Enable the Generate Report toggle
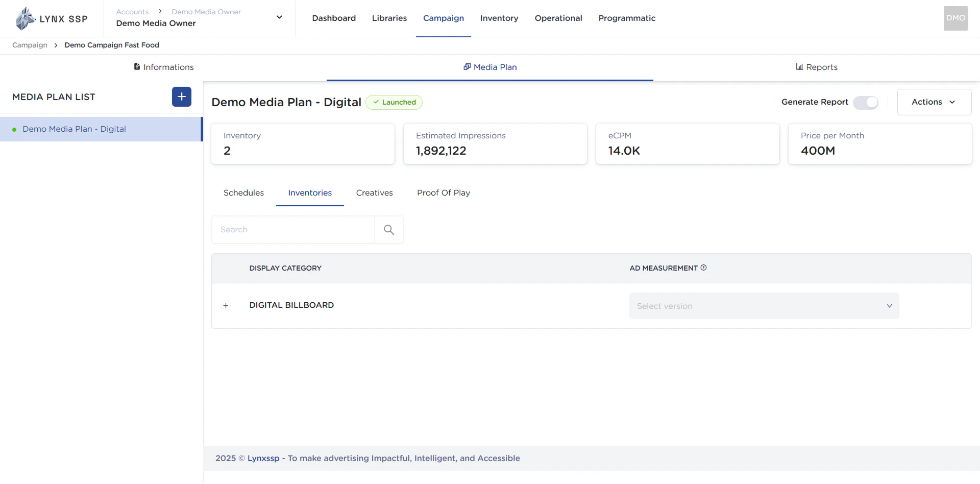The width and height of the screenshot is (980, 484). (x=866, y=102)
